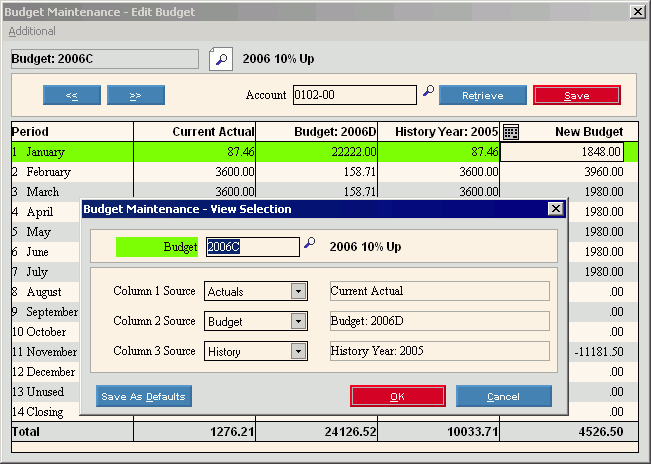The image size is (651, 464).
Task: Click the red Save button
Action: (x=576, y=96)
